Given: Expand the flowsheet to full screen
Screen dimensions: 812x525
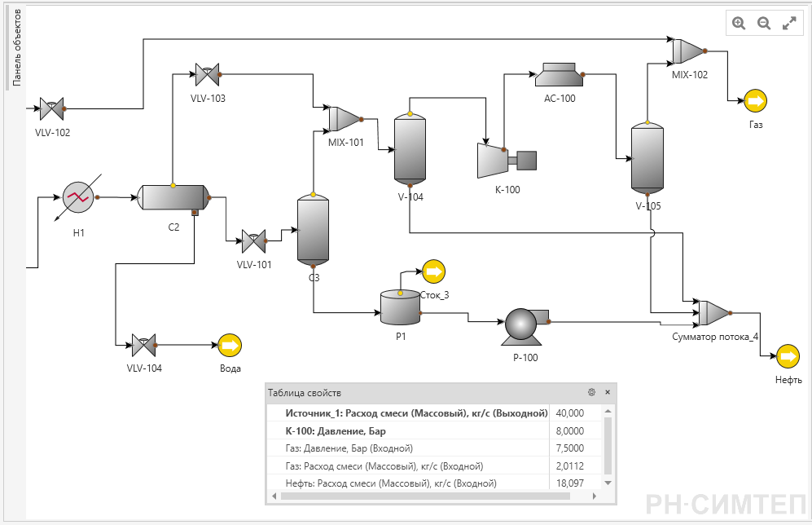Looking at the screenshot, I should click(x=789, y=24).
